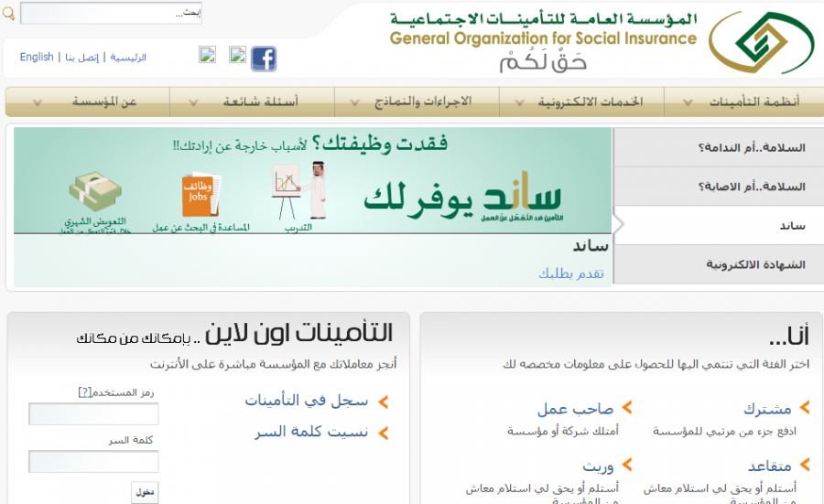Open the أسئلة شائعة menu
Image resolution: width=824 pixels, height=504 pixels.
tap(252, 102)
